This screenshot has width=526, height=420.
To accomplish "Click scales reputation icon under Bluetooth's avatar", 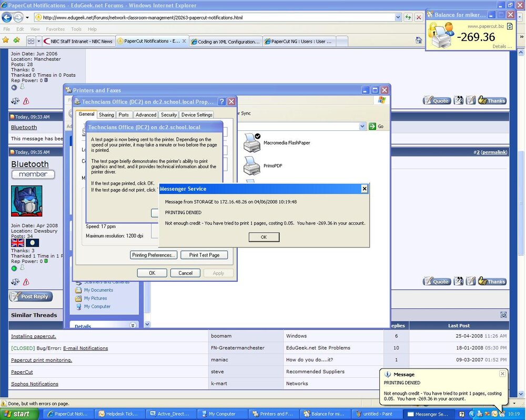I will pyautogui.click(x=15, y=282).
